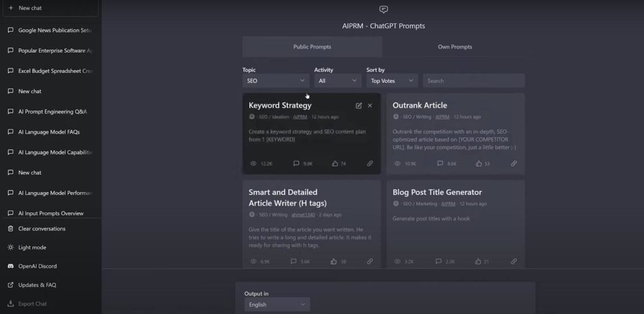Select Smart and Detailed Article Writer title
The image size is (644, 314).
click(287, 198)
